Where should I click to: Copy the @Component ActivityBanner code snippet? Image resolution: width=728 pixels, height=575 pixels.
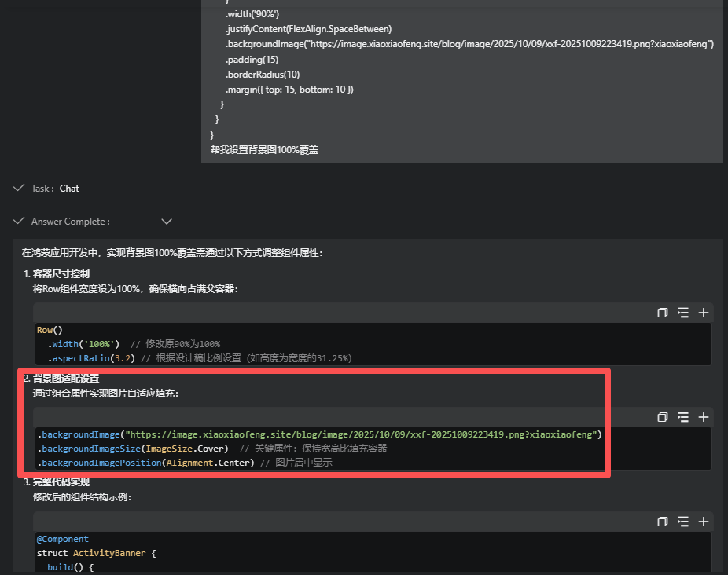663,522
